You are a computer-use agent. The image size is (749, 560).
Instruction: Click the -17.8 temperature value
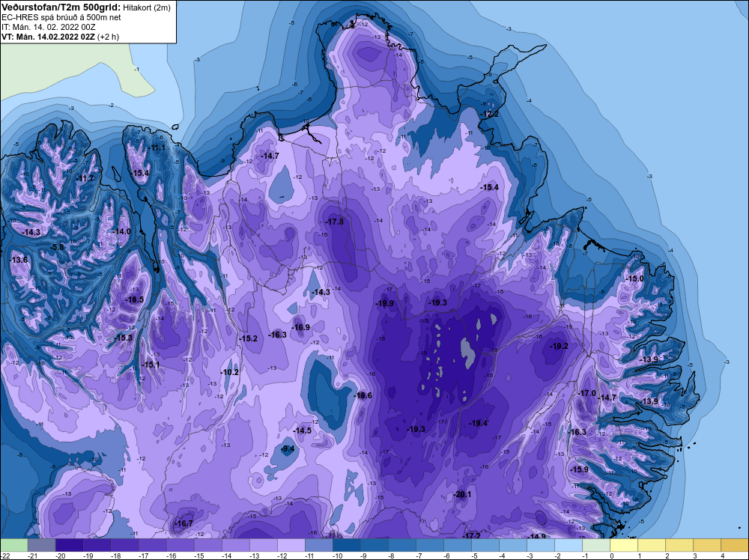tap(334, 222)
